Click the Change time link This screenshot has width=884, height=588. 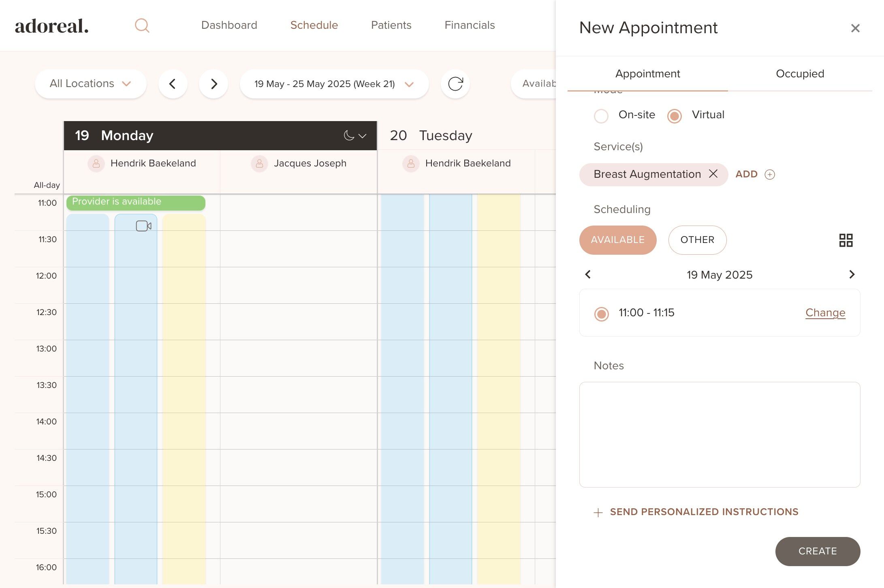click(825, 313)
